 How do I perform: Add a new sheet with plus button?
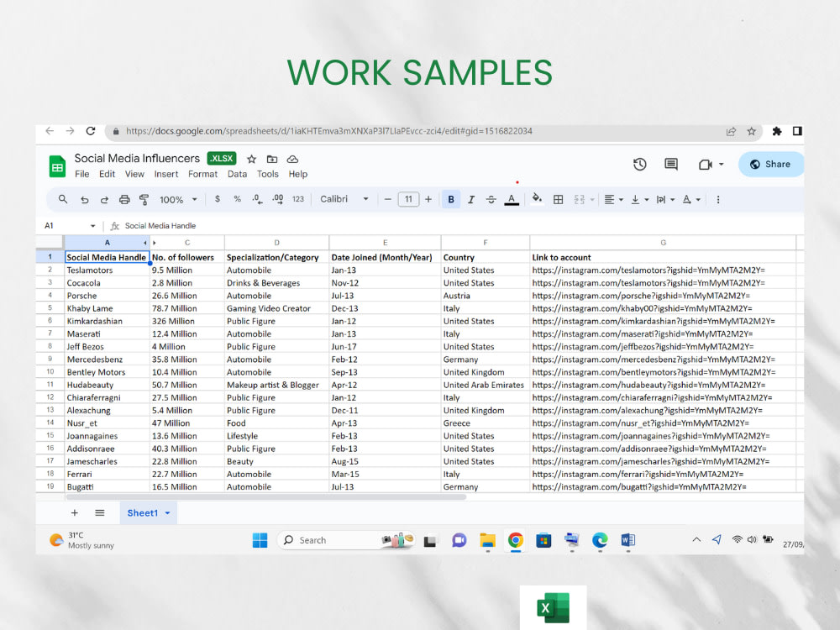click(75, 512)
